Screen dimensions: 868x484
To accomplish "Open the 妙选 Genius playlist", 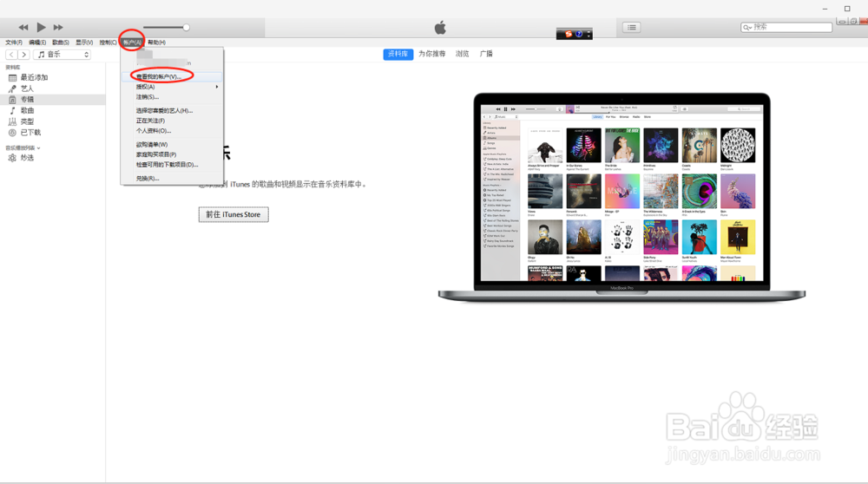I will pos(27,158).
